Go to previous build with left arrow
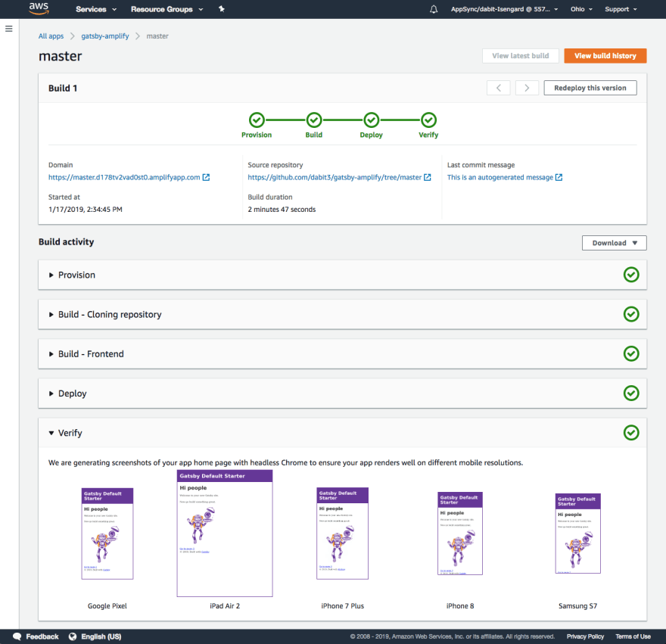The width and height of the screenshot is (666, 644). tap(499, 88)
